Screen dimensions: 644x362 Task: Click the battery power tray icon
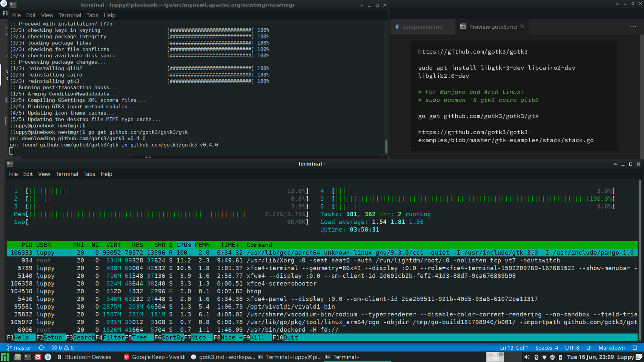(x=561, y=357)
